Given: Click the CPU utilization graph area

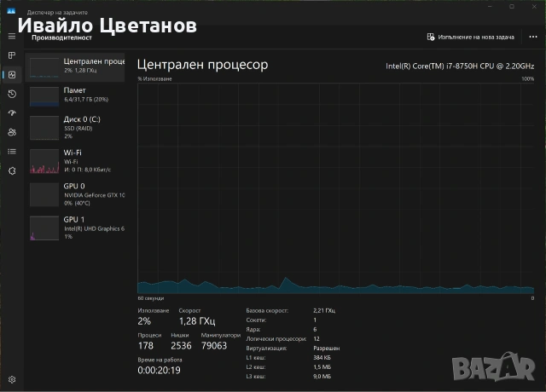Looking at the screenshot, I should tap(335, 187).
